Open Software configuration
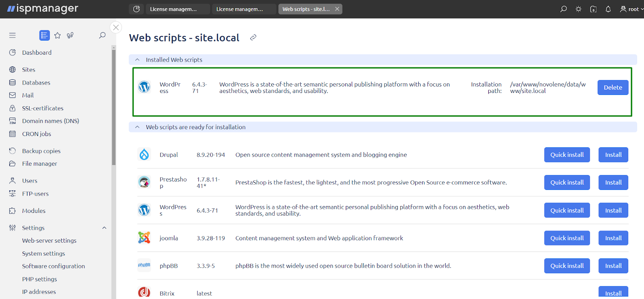Screen dimensions: 644x299 click(x=54, y=266)
